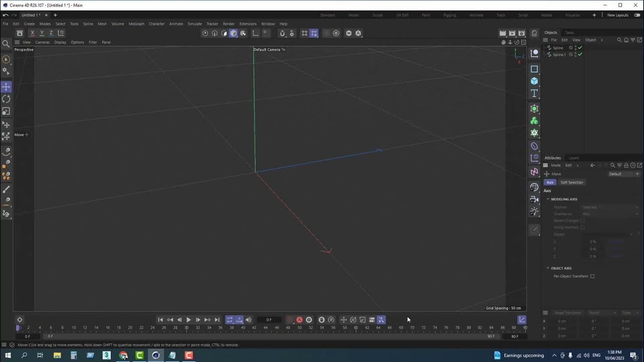
Task: Collapse the Modeling Axis section
Action: [x=548, y=199]
